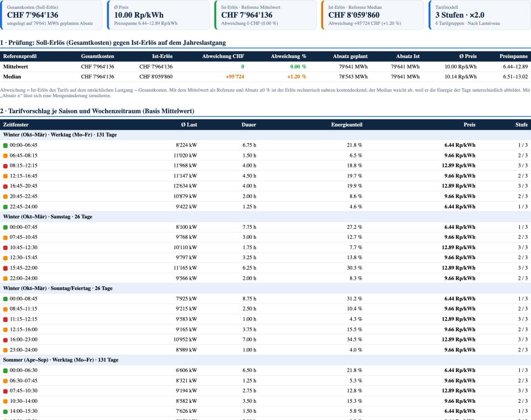Screen dimensions: 531x420
Task: Click the green marker beside 00:00–08:45
Action: click(6, 299)
